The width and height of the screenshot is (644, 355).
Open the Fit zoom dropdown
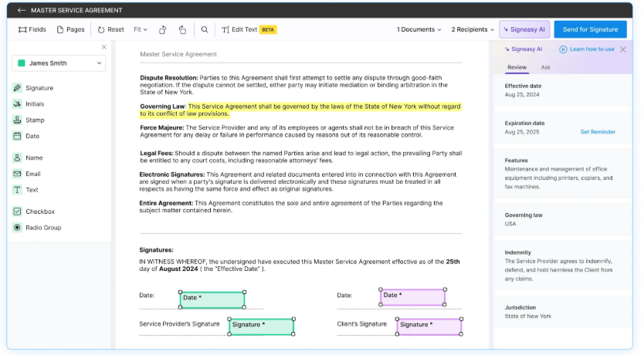click(x=141, y=30)
